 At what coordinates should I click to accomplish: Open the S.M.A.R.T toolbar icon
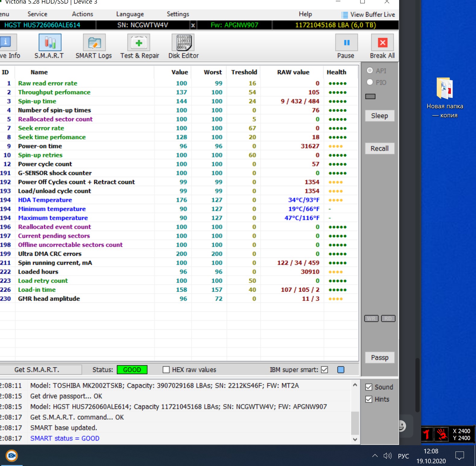click(50, 43)
